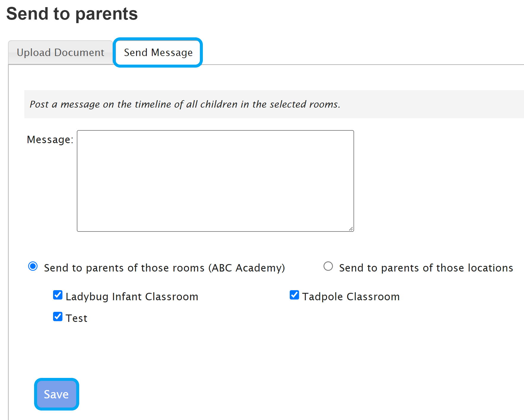Click the Test label text
Screen dimensions: 524x420
[x=77, y=318]
